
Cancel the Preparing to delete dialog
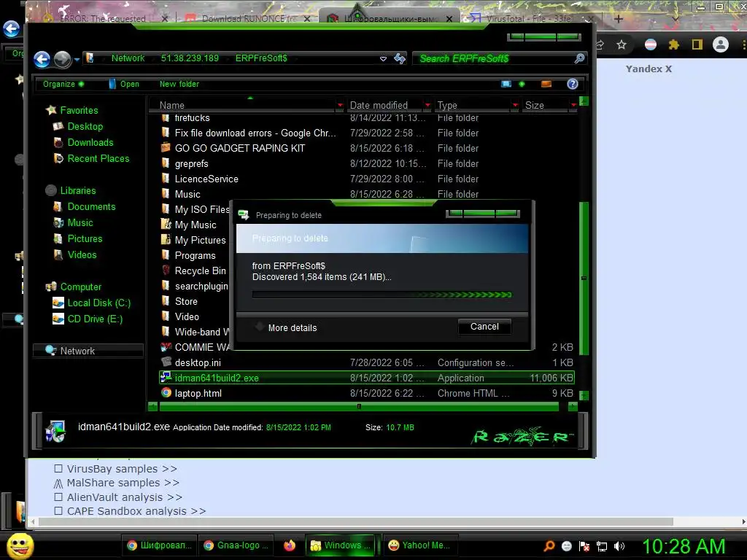click(x=484, y=327)
